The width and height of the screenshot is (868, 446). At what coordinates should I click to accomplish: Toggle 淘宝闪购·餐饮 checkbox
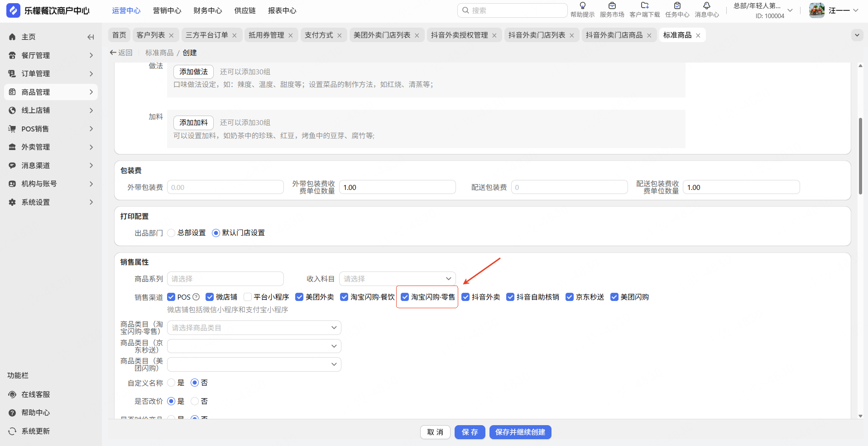(344, 297)
